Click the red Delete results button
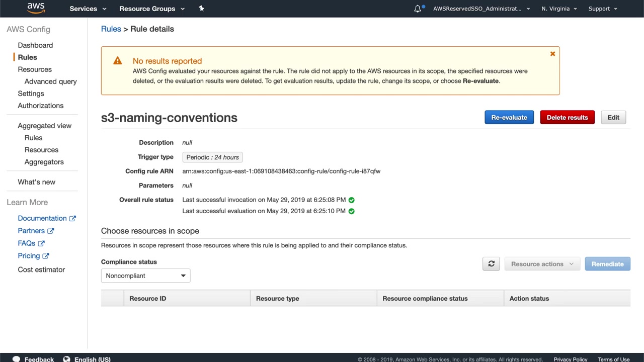The height and width of the screenshot is (362, 644). pyautogui.click(x=567, y=118)
